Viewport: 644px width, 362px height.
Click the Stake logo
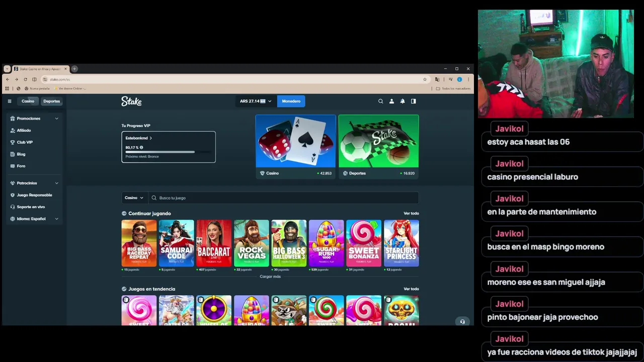tap(131, 101)
